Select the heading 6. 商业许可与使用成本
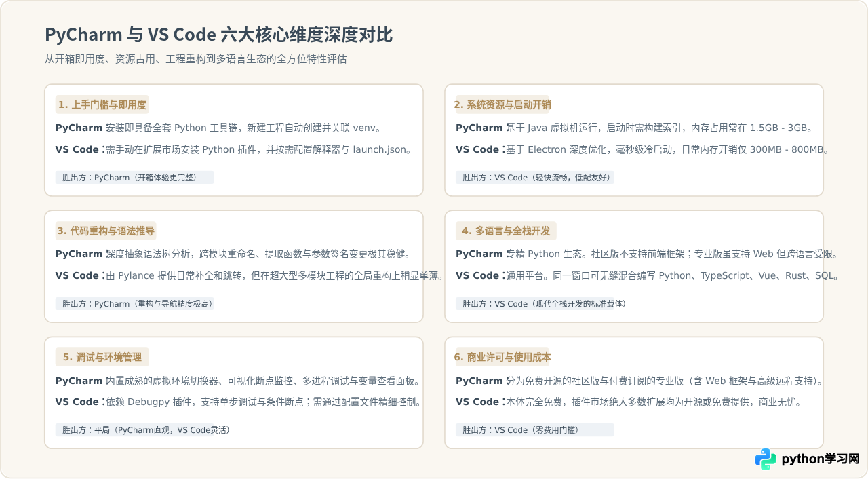 coord(502,357)
